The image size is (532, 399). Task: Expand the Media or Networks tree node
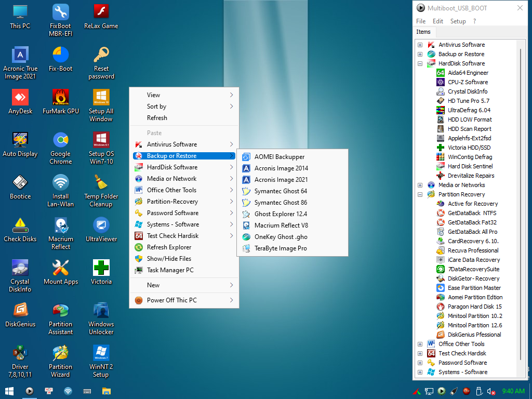tap(420, 185)
